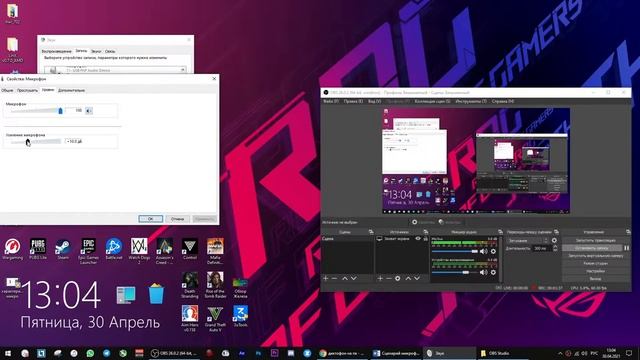This screenshot has height=360, width=640.
Task: Open the Файл menu in OBS
Action: pos(331,101)
